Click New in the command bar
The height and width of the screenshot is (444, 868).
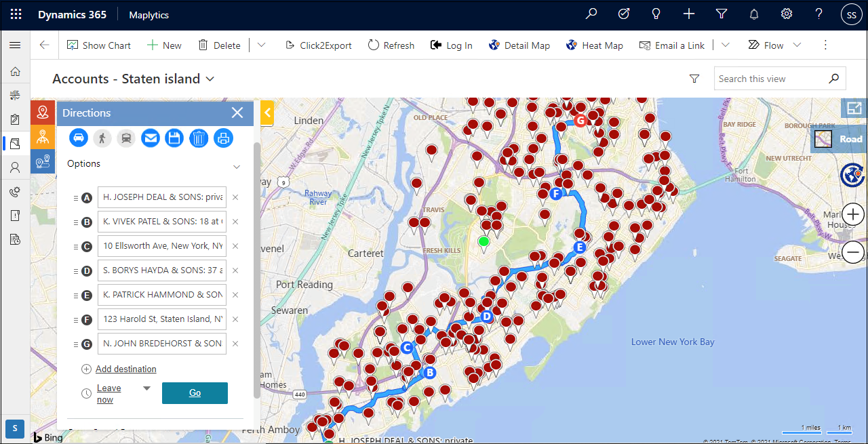coord(164,45)
